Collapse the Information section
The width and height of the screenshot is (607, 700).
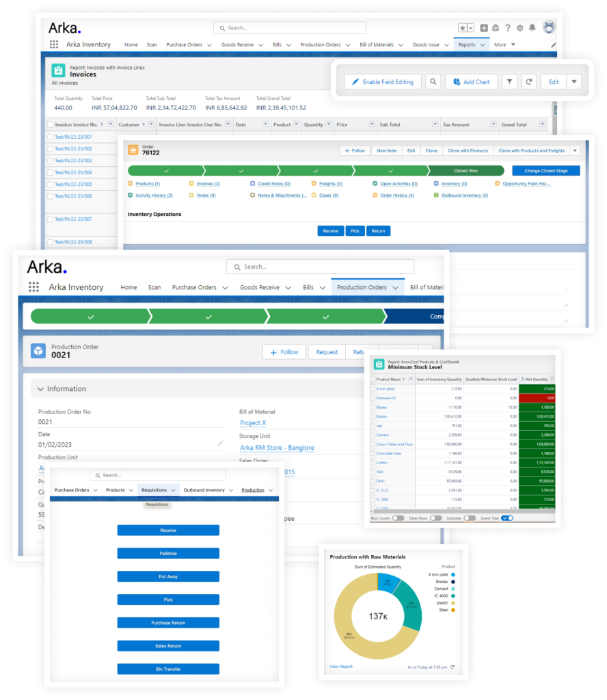[40, 389]
